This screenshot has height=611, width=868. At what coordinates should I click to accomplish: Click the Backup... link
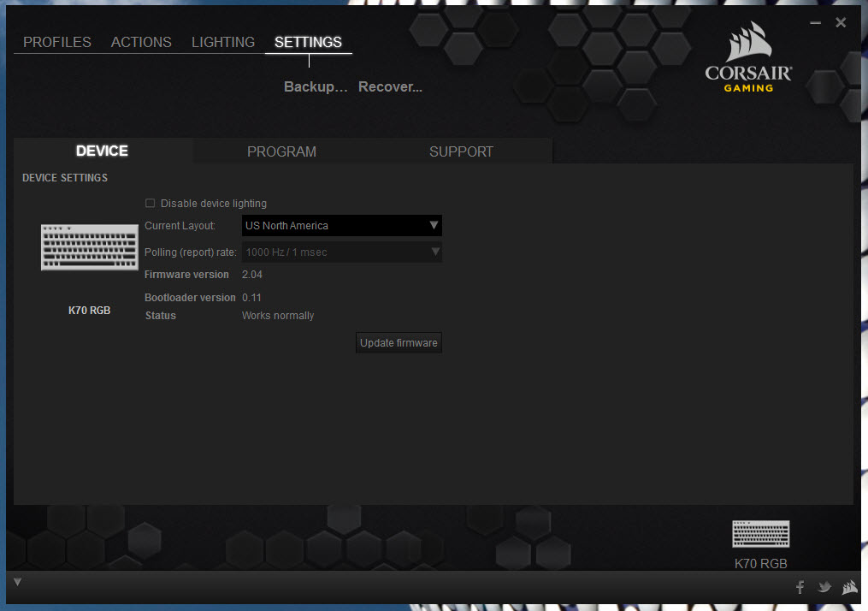tap(316, 87)
